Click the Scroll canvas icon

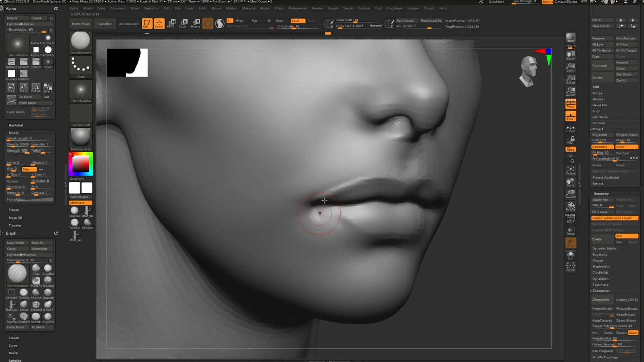[x=570, y=55]
